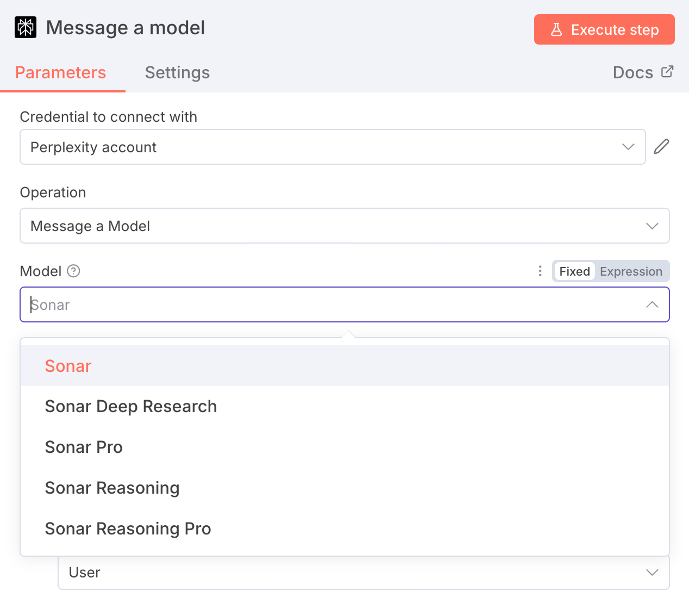
Task: Click the flask icon inside Execute step
Action: click(x=556, y=29)
